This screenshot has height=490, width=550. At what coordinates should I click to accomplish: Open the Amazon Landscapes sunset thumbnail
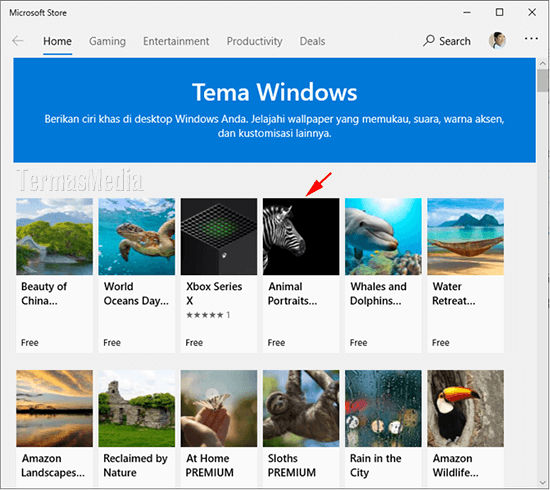coord(55,408)
